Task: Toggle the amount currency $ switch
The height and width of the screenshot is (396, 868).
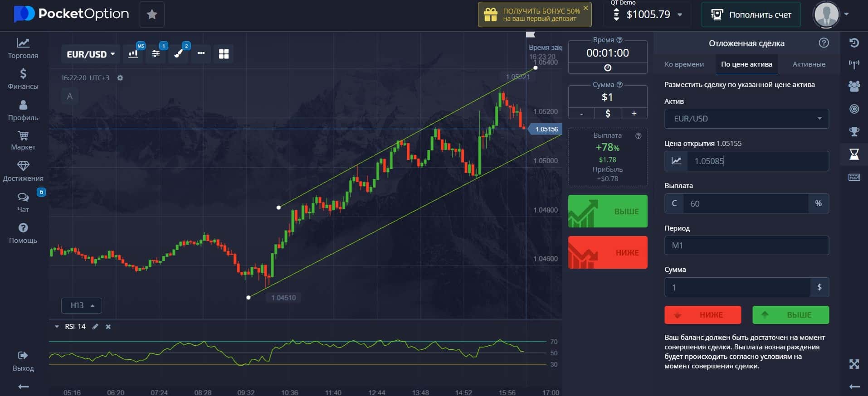Action: [608, 113]
